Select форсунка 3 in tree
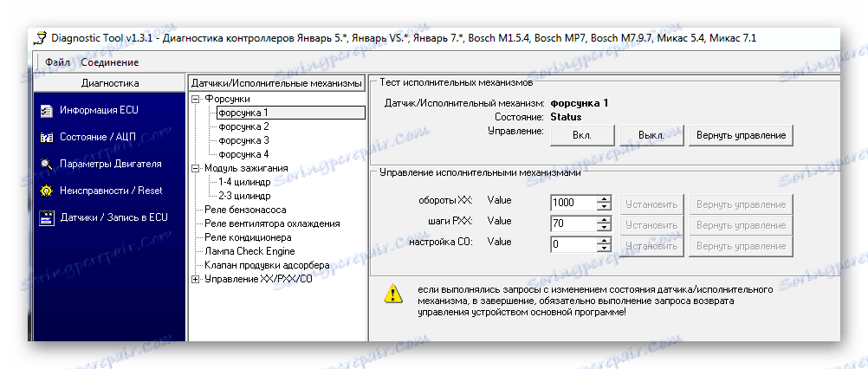This screenshot has height=369, width=868. coord(243,140)
